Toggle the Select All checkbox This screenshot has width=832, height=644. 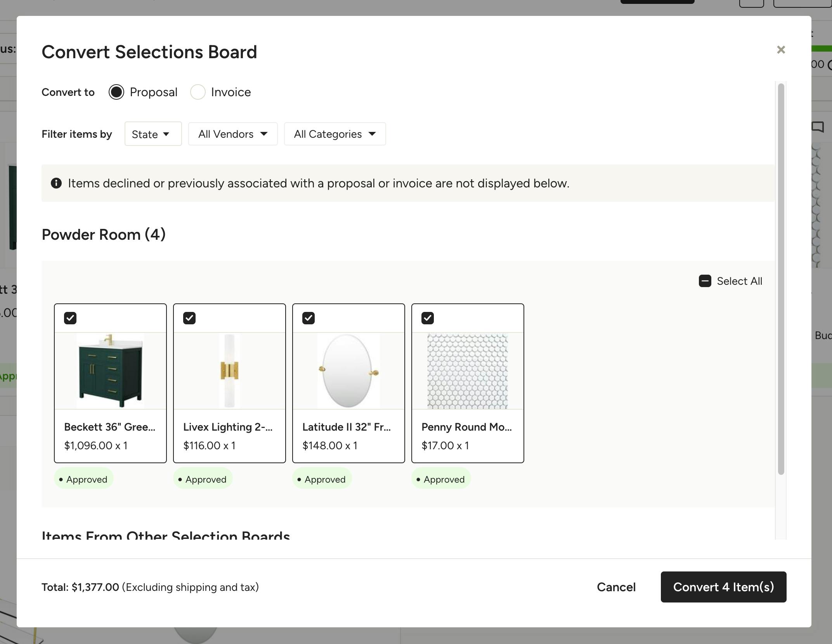tap(705, 281)
